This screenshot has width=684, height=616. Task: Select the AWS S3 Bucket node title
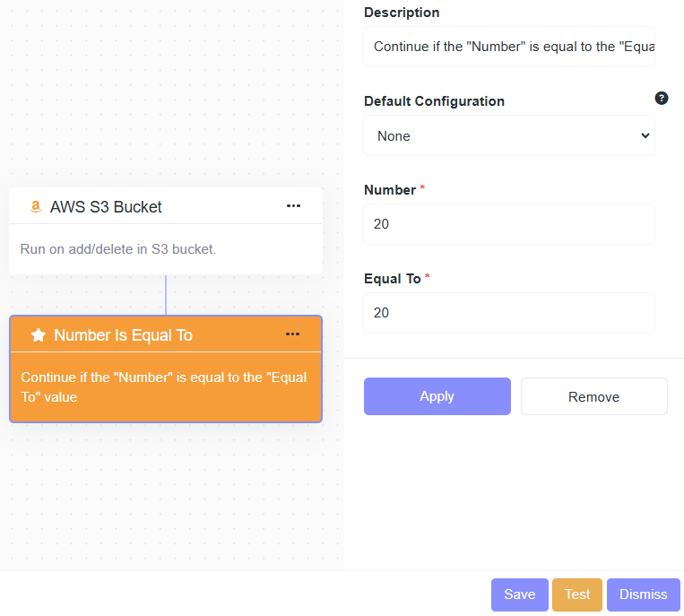[106, 207]
